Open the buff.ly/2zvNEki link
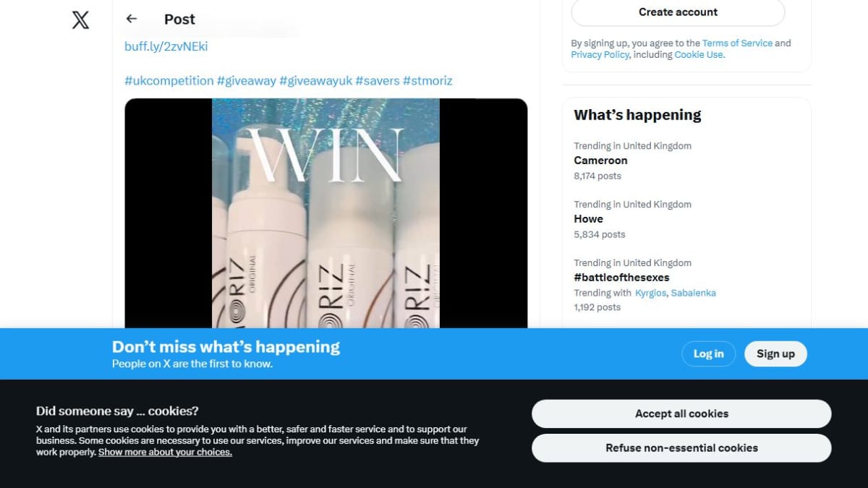Image resolution: width=868 pixels, height=488 pixels. (x=166, y=46)
